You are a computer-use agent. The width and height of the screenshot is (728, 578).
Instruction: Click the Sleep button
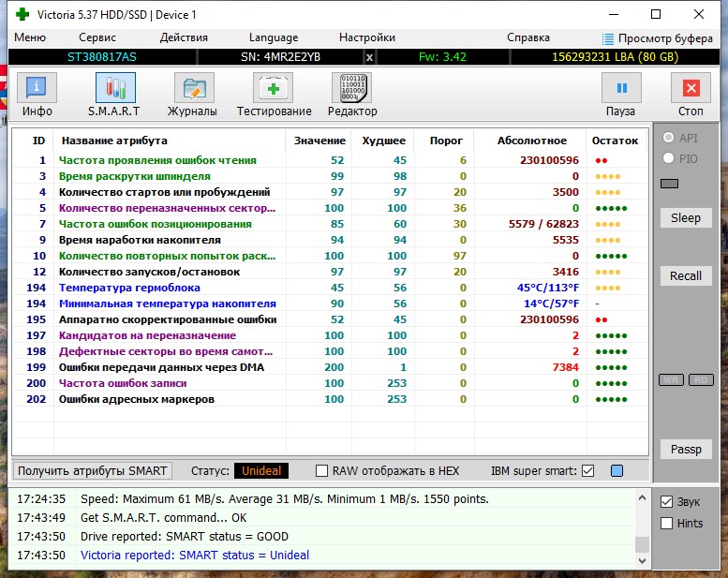(686, 217)
